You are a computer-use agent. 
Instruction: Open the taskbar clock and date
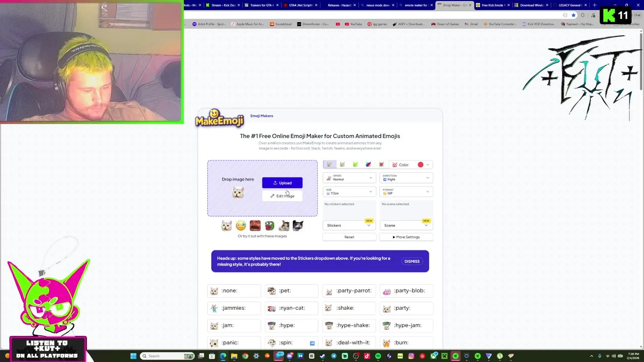tap(633, 356)
